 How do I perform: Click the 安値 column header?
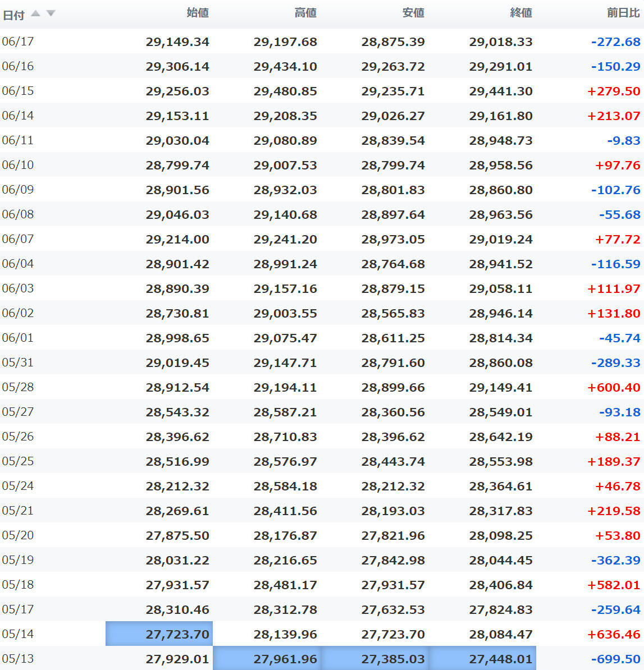(x=413, y=13)
